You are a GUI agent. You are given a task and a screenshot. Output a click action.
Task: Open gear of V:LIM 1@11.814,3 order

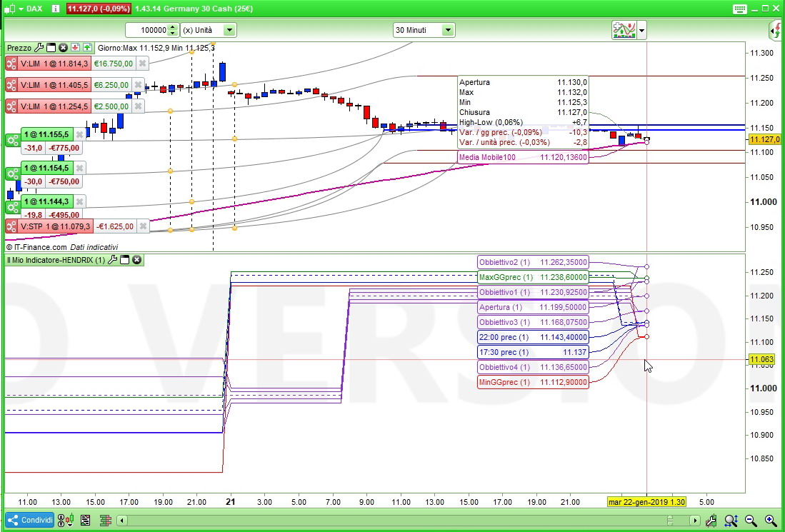11,64
